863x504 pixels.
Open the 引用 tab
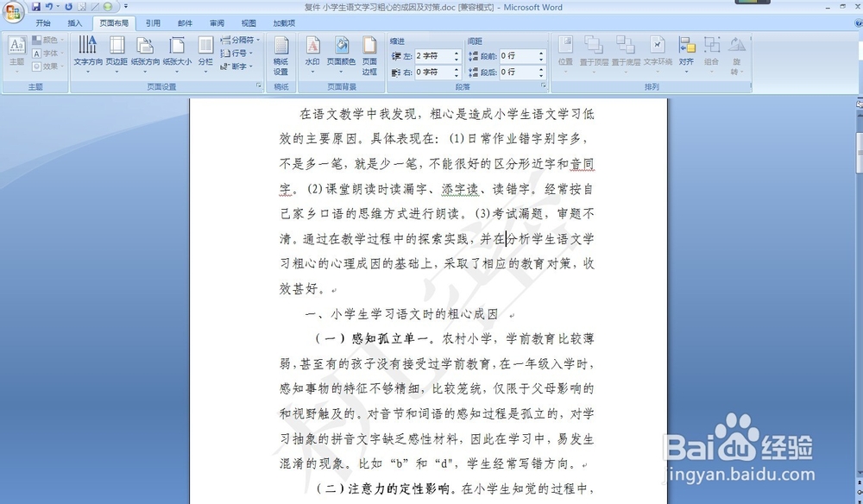(x=153, y=23)
